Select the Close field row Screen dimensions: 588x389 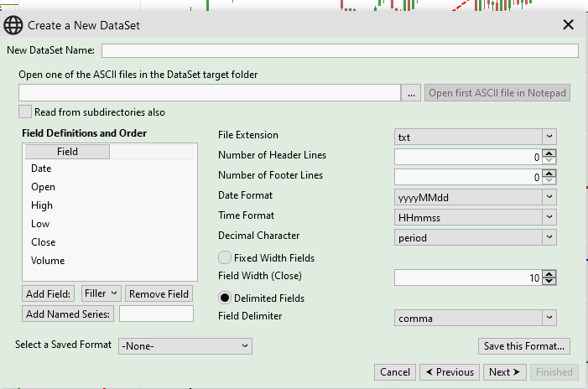[x=110, y=242]
